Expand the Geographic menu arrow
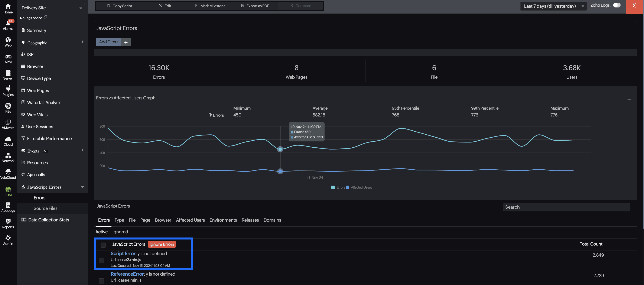This screenshot has height=285, width=644. point(82,42)
